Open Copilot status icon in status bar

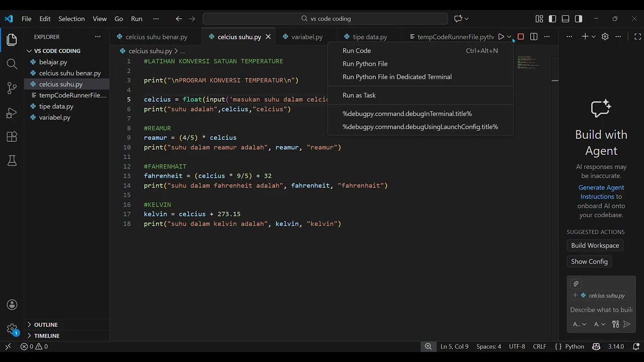click(x=596, y=346)
